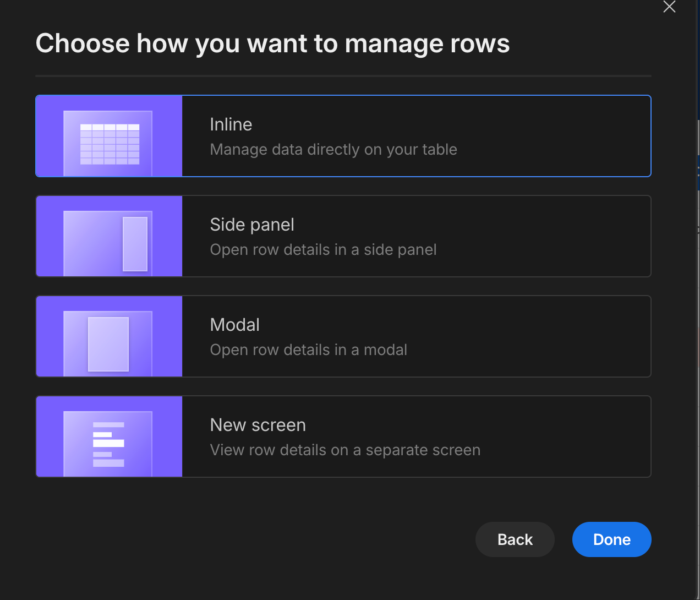
Task: Click the New screen layout thumbnail
Action: [109, 437]
